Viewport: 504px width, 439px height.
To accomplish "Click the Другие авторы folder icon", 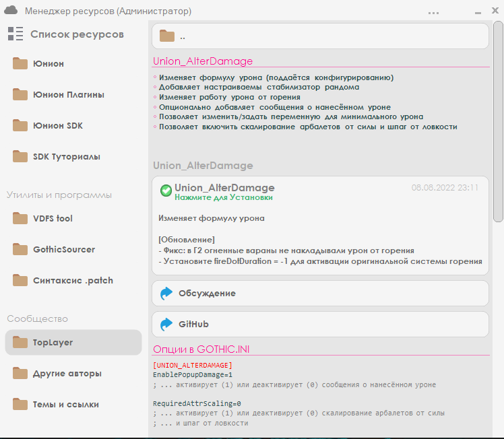I will [20, 374].
